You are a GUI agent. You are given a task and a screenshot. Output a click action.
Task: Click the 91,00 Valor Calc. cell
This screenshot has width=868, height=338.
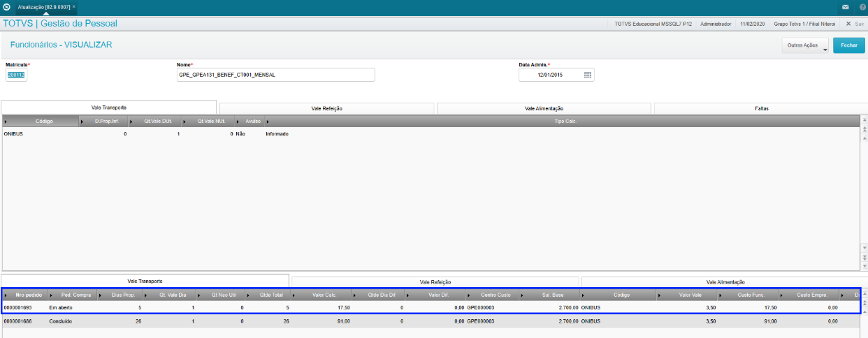coord(343,321)
